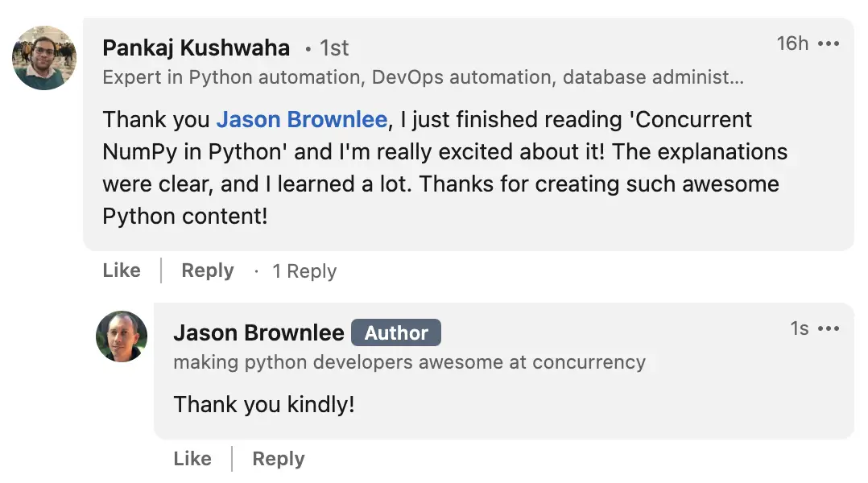This screenshot has height=483, width=868.
Task: Like Jason Brownlee's reply
Action: click(x=192, y=458)
